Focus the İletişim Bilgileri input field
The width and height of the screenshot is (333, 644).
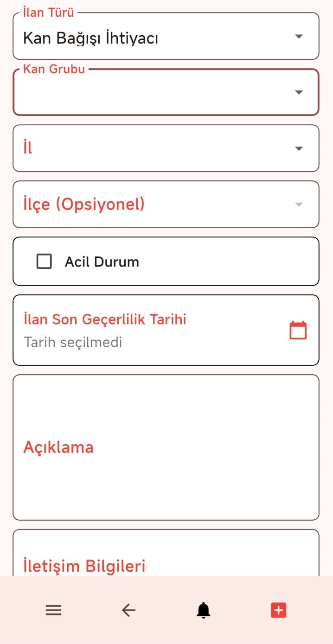point(166,553)
